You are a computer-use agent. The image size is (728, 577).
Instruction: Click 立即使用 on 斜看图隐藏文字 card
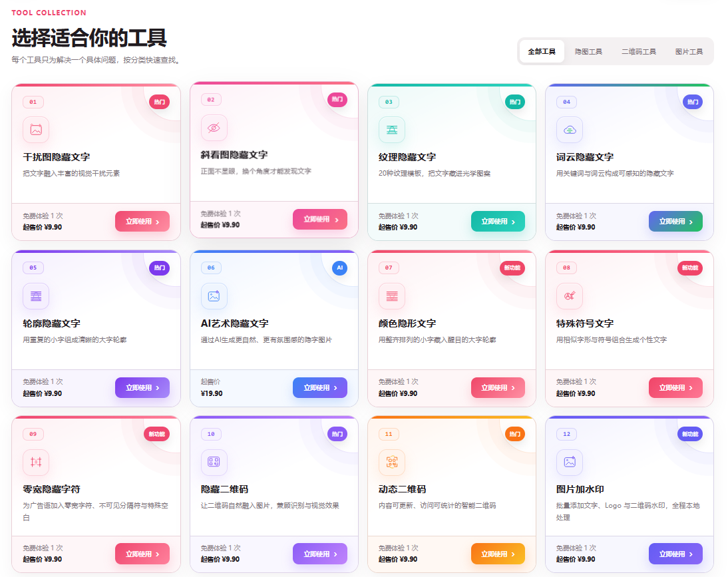[320, 219]
